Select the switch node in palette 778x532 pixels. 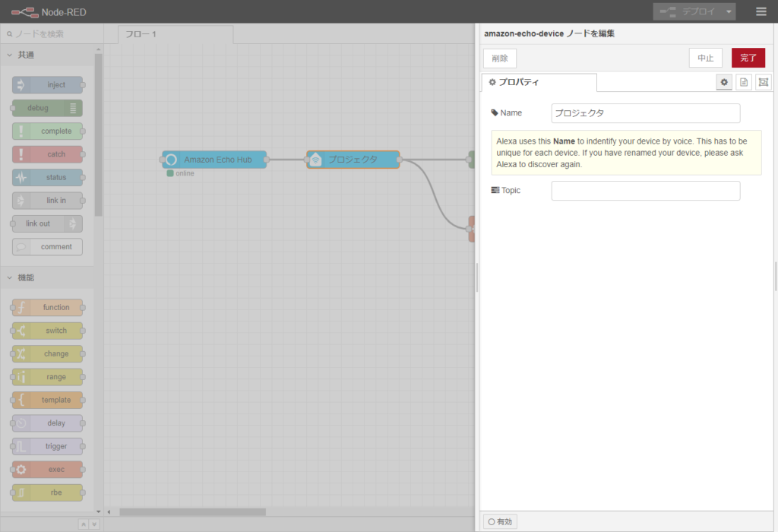[x=47, y=331]
